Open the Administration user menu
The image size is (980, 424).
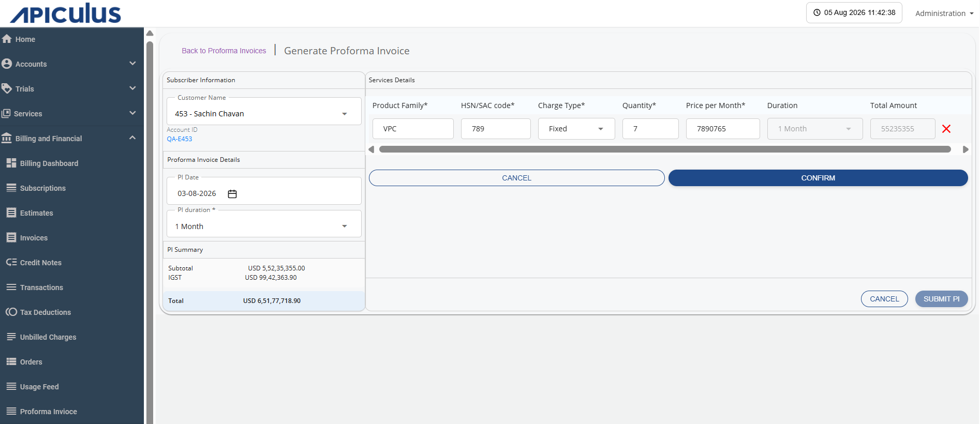(x=944, y=13)
